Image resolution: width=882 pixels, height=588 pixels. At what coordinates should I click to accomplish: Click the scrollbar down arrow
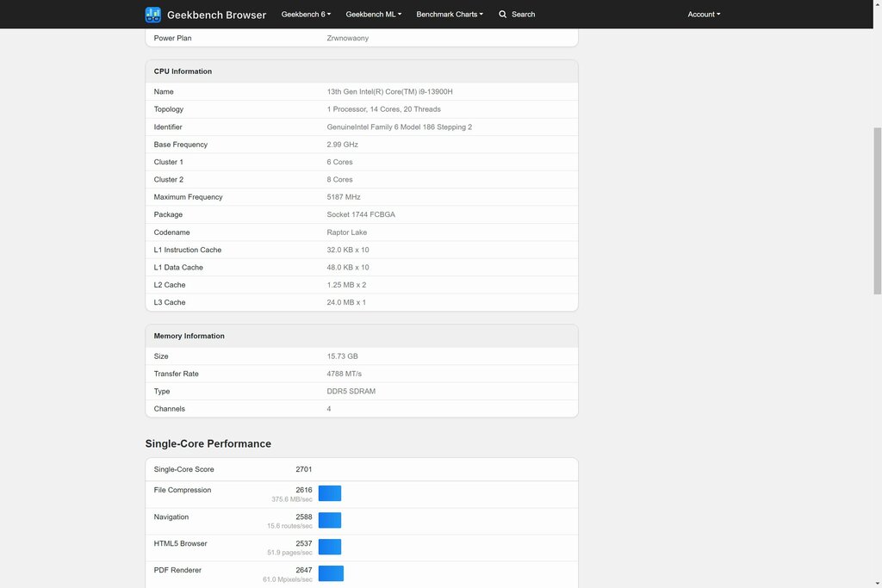877,584
